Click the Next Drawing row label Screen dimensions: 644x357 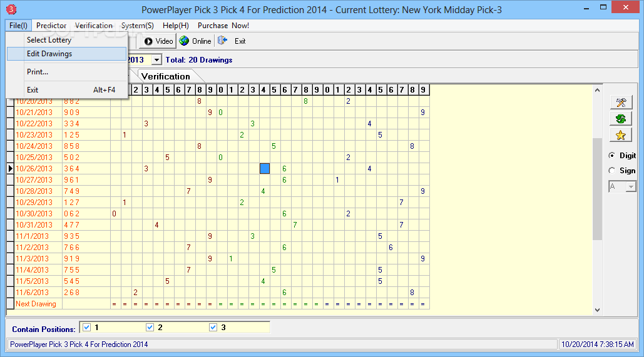pos(36,304)
